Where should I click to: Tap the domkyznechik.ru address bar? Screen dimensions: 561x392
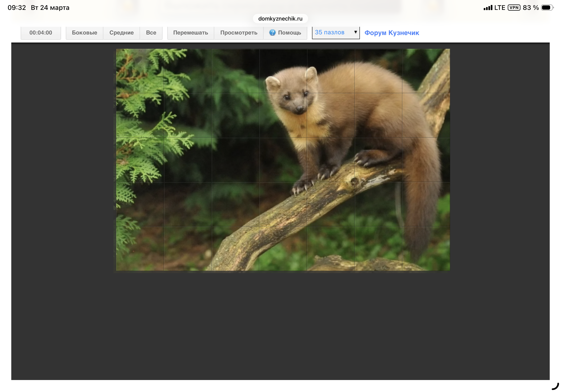280,19
